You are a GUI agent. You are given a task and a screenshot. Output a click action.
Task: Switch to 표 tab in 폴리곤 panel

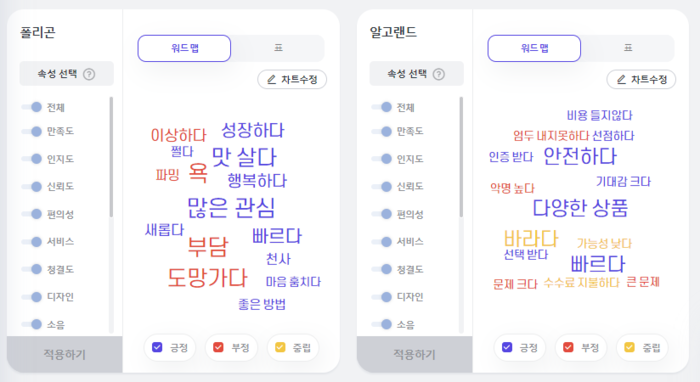(x=278, y=48)
